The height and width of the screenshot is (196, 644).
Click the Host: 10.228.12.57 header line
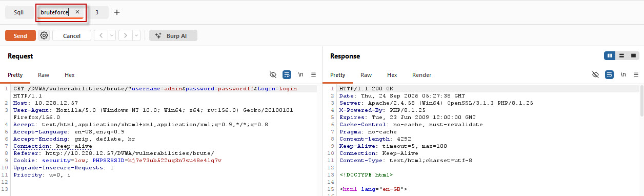46,103
